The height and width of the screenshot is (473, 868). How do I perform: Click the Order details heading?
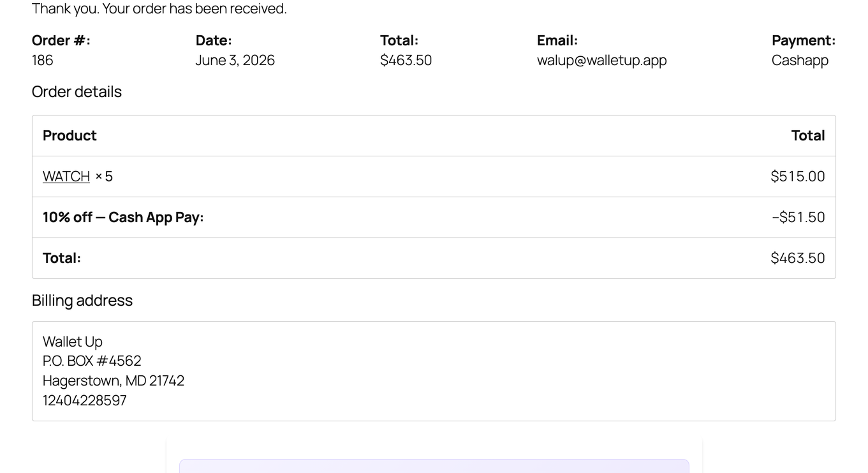[x=77, y=92]
